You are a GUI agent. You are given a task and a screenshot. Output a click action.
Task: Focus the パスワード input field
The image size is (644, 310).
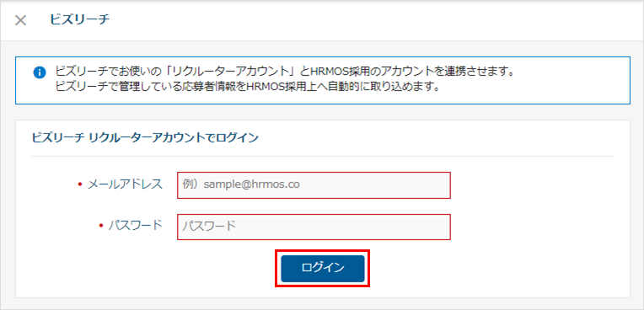[x=314, y=227]
